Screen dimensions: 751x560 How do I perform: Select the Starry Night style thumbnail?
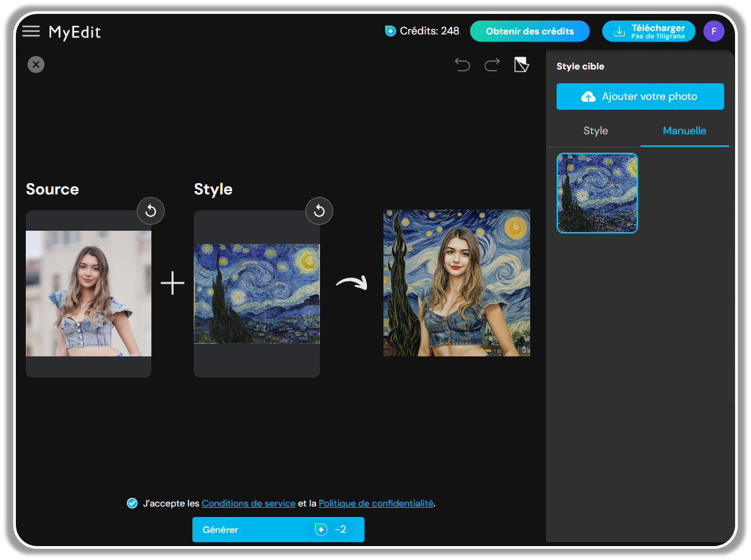[x=597, y=193]
